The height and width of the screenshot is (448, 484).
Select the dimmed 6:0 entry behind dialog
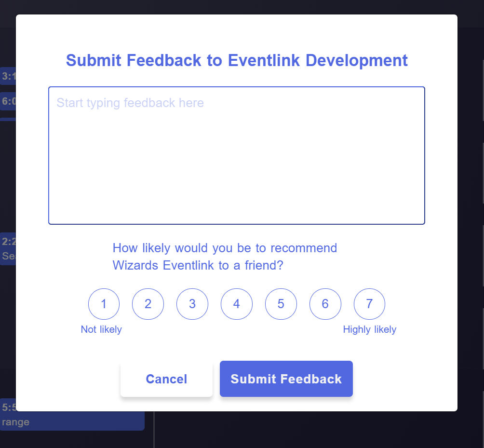coord(8,101)
